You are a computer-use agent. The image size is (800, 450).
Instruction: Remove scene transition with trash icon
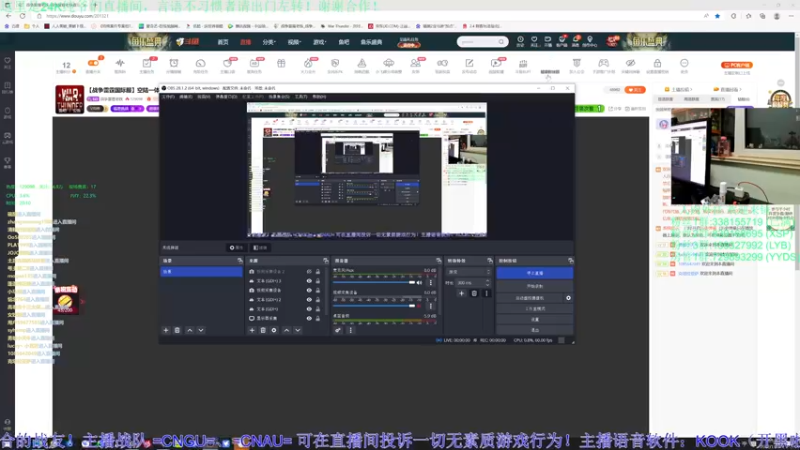(474, 293)
